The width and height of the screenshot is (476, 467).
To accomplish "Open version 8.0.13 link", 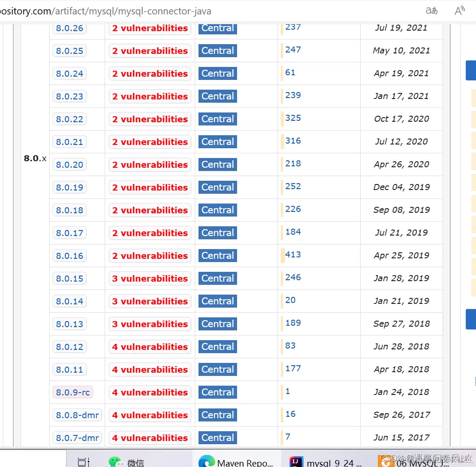I will click(70, 324).
